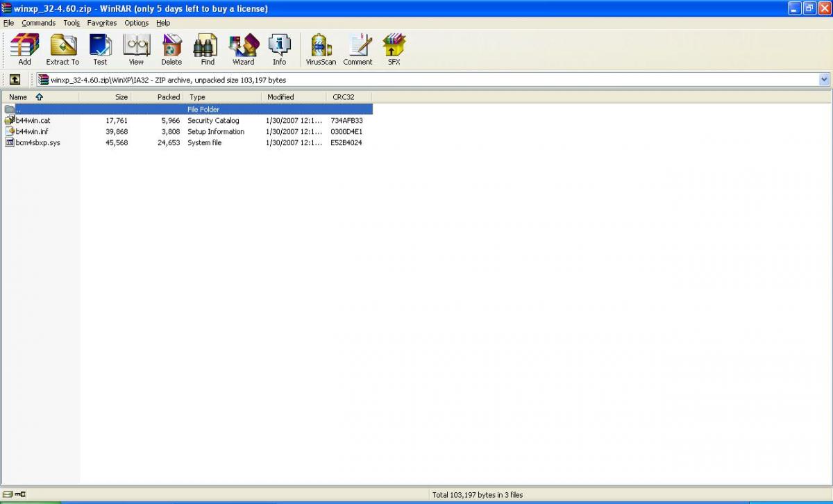The image size is (833, 504).
Task: Go up one level with arrow button
Action: (x=15, y=80)
